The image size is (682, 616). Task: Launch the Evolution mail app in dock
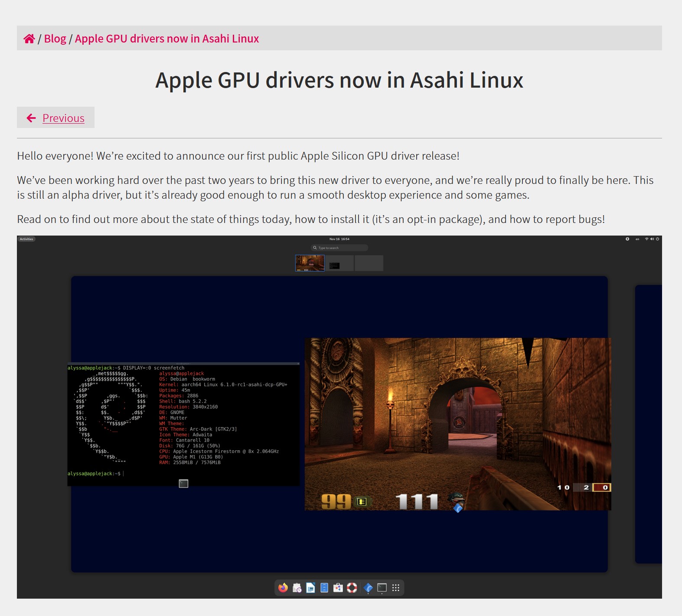point(297,588)
